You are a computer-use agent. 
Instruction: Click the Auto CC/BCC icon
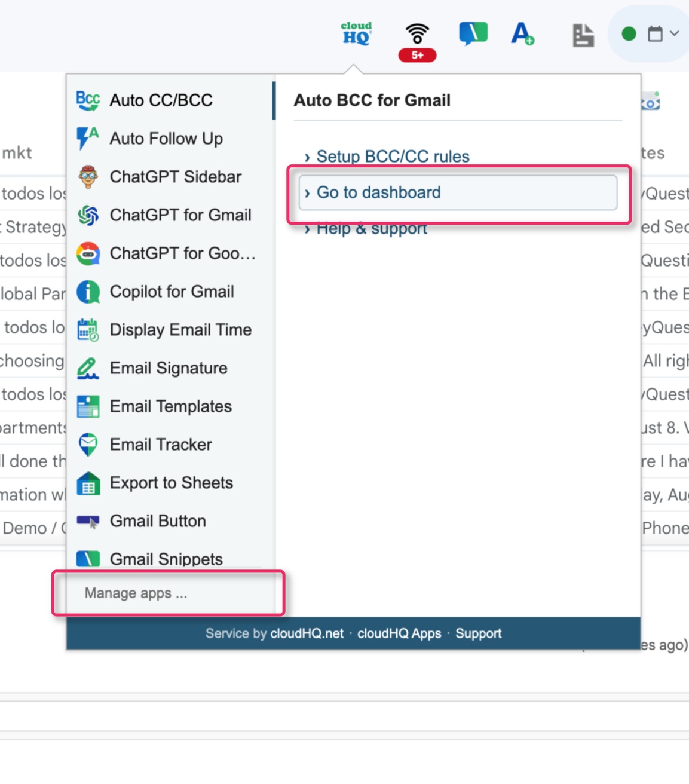pos(88,100)
